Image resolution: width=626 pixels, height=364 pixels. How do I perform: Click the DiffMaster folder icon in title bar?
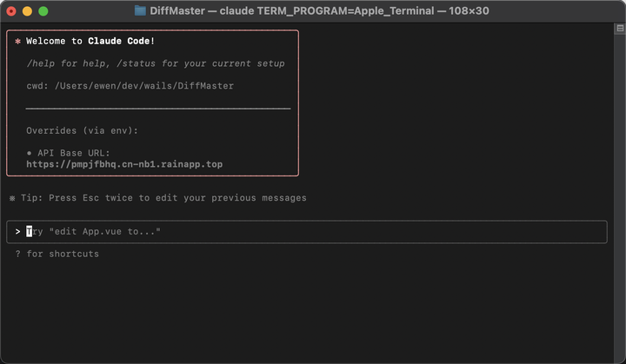[x=140, y=10]
